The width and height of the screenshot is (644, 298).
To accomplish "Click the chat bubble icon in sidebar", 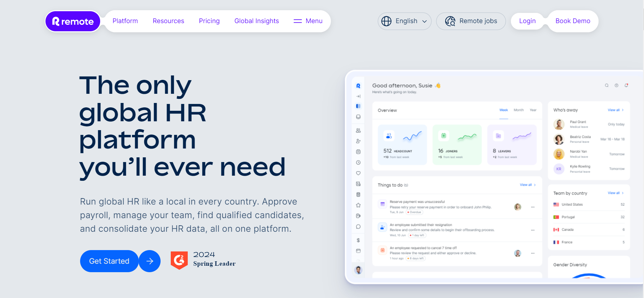I will coord(358,227).
